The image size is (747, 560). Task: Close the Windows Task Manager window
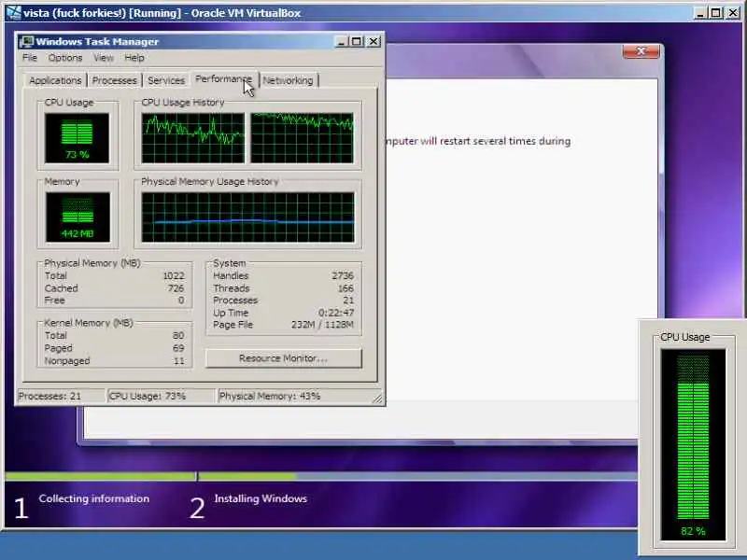pyautogui.click(x=374, y=42)
